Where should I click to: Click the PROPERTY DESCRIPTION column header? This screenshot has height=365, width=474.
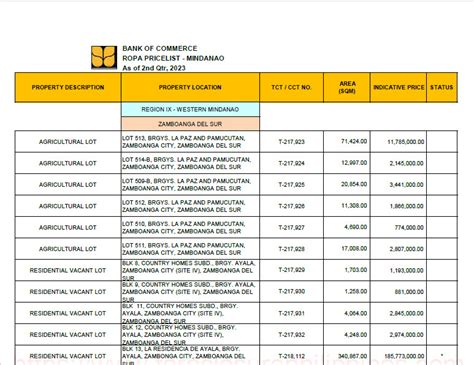tap(68, 87)
